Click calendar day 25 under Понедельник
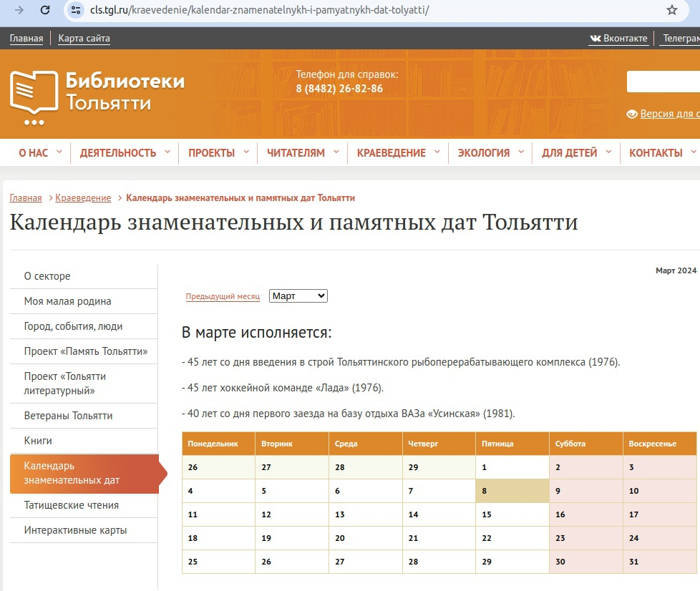This screenshot has width=700, height=591. click(218, 562)
